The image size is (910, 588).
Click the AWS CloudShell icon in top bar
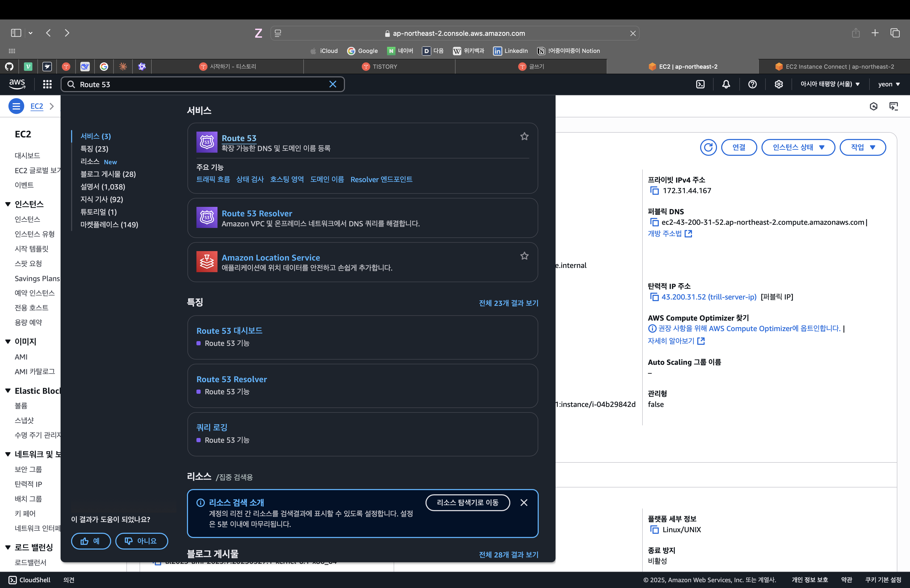[700, 84]
